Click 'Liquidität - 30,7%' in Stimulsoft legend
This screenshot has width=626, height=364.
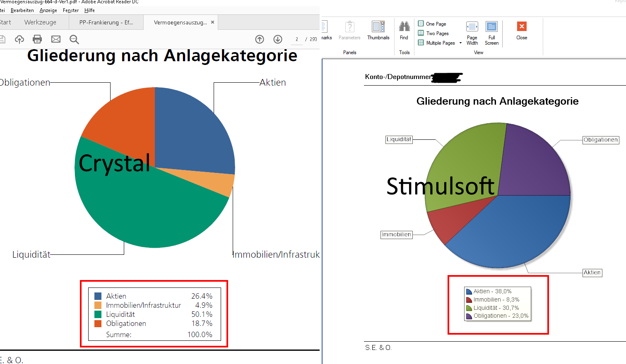pyautogui.click(x=496, y=308)
